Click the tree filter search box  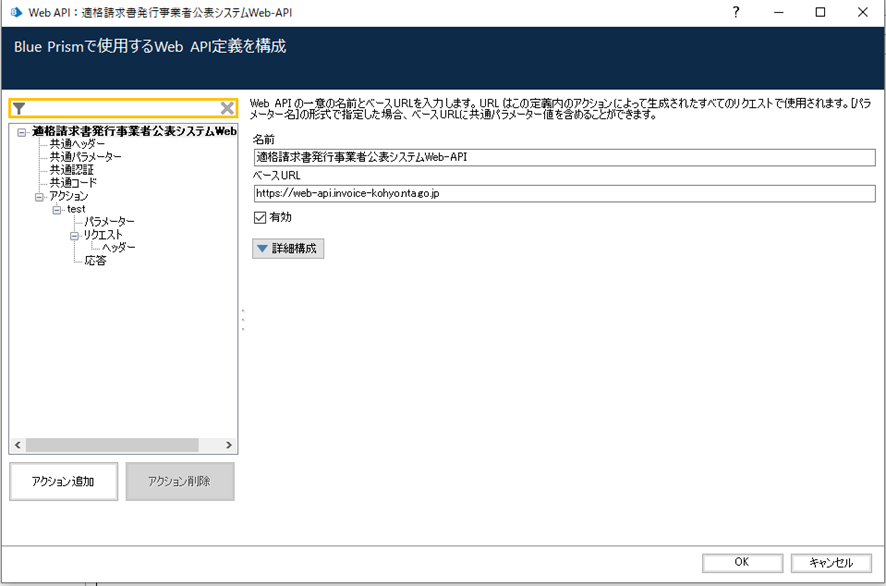123,108
